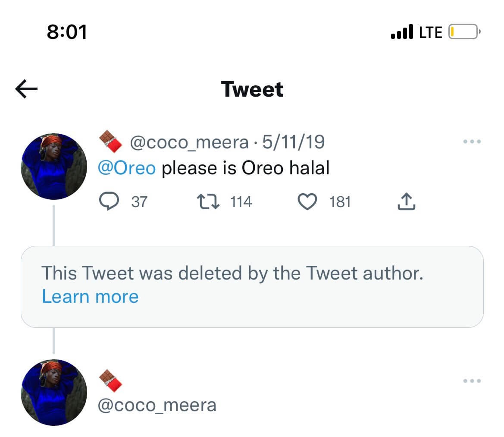This screenshot has width=504, height=437.
Task: Open top tweet profile picture
Action: click(54, 167)
